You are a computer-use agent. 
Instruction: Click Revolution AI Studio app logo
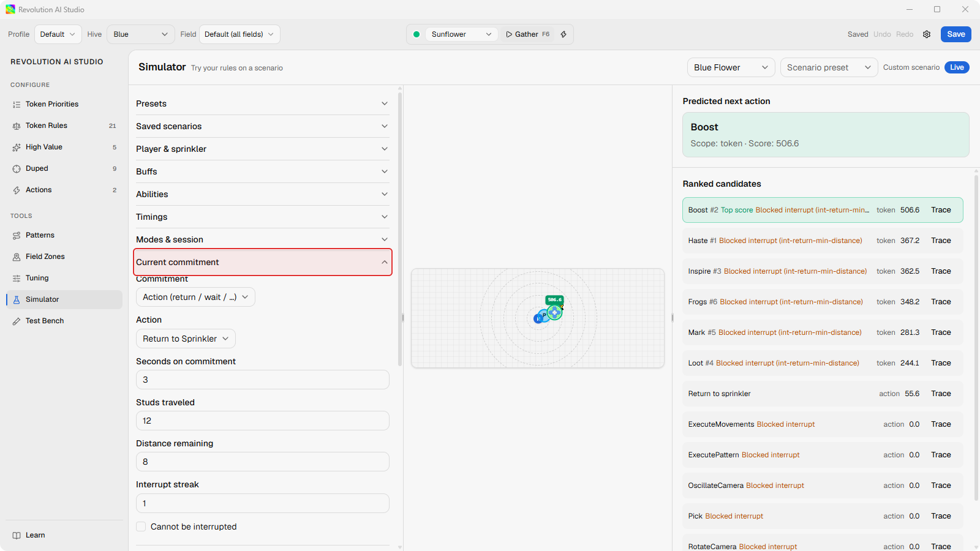coord(10,9)
